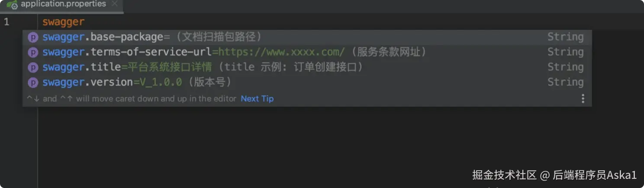This screenshot has height=188, width=644.
Task: Click the Spring leaf icon on application.properties tab
Action: tap(12, 4)
